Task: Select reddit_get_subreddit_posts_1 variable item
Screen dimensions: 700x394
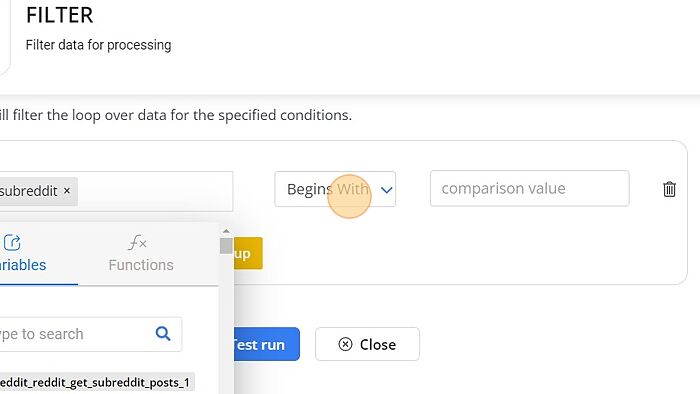Action: (96, 382)
